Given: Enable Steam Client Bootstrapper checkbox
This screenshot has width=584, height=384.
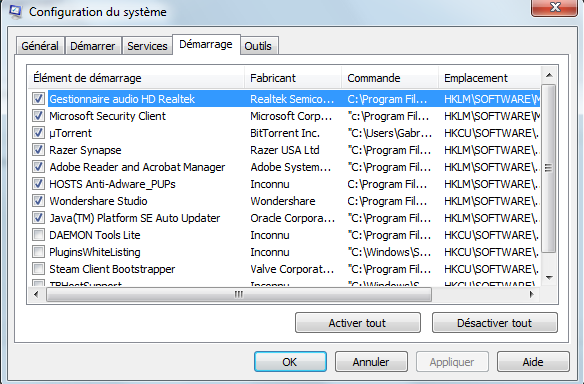Looking at the screenshot, I should coord(38,269).
